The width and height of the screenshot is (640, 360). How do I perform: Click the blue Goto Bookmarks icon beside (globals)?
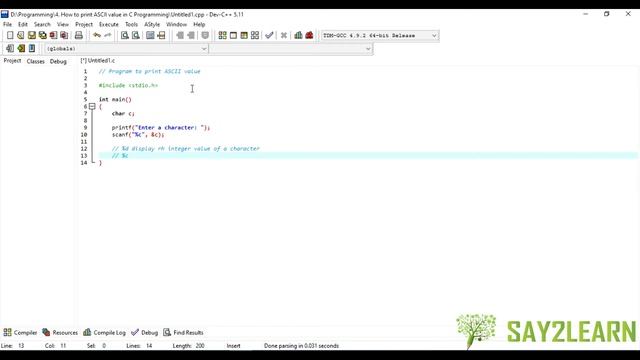(32, 49)
